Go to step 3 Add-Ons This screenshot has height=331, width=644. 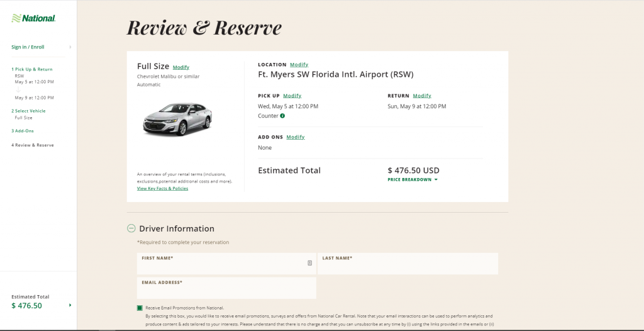click(23, 131)
